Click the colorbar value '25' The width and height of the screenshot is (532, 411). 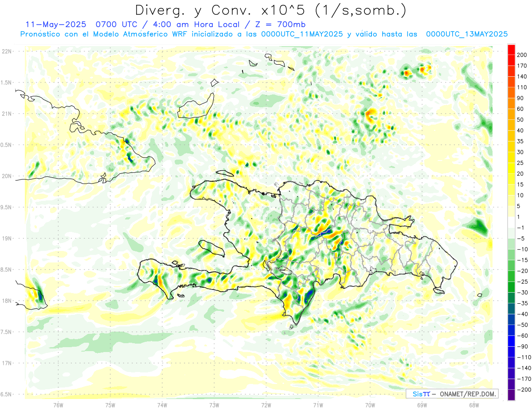coord(520,163)
